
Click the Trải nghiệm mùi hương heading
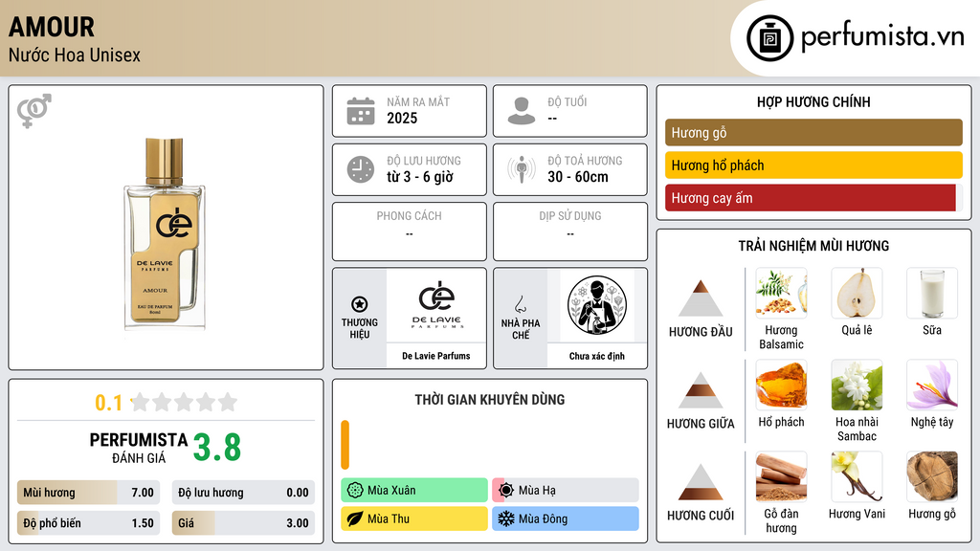pyautogui.click(x=813, y=246)
